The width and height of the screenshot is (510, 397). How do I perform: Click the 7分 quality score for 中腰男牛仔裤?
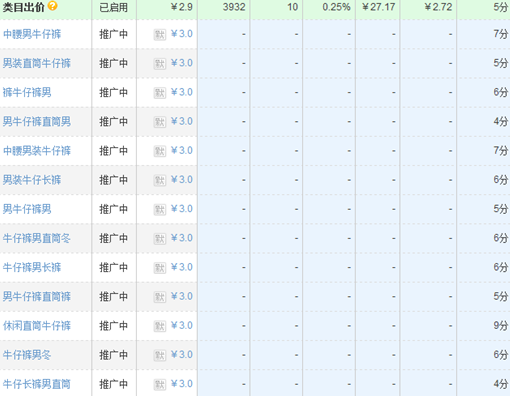coord(501,34)
